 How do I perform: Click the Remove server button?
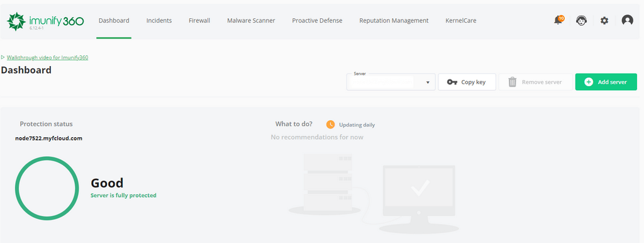(x=536, y=82)
